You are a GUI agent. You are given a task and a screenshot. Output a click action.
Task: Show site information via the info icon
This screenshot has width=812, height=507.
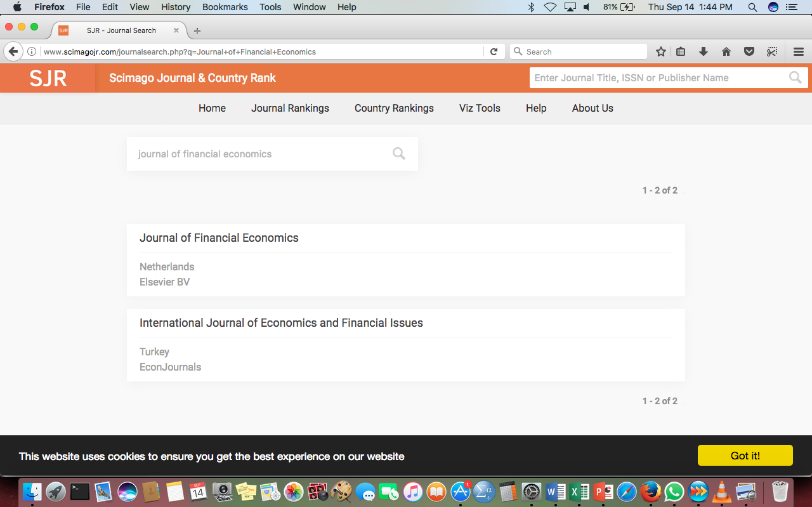[31, 52]
